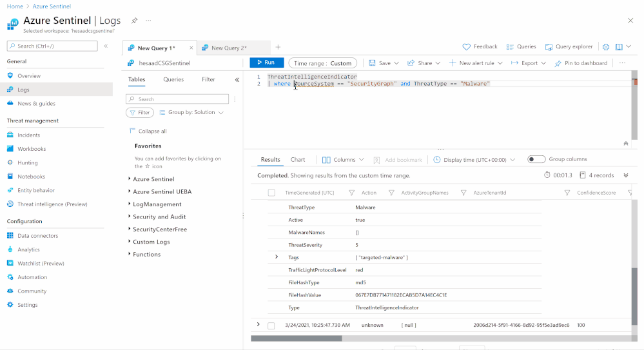Open Incidents under Threat management
The image size is (644, 350).
[x=28, y=135]
